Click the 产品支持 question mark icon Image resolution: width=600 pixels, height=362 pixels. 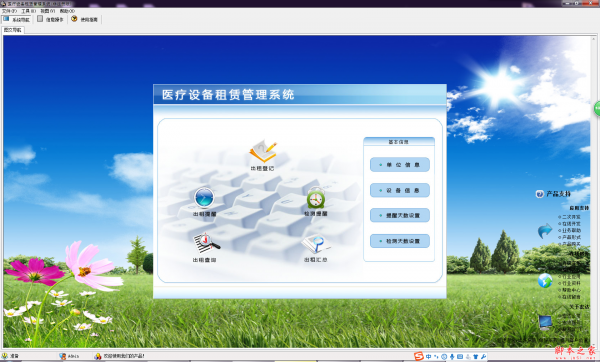(540, 194)
